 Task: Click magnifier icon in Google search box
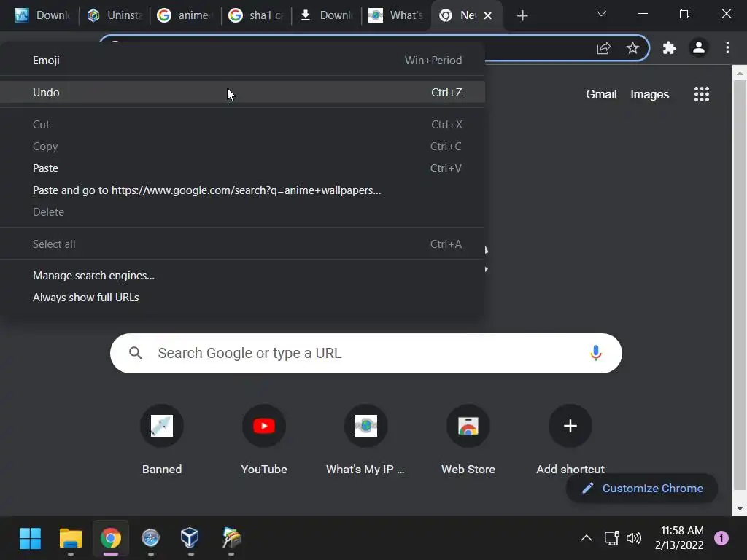[136, 353]
